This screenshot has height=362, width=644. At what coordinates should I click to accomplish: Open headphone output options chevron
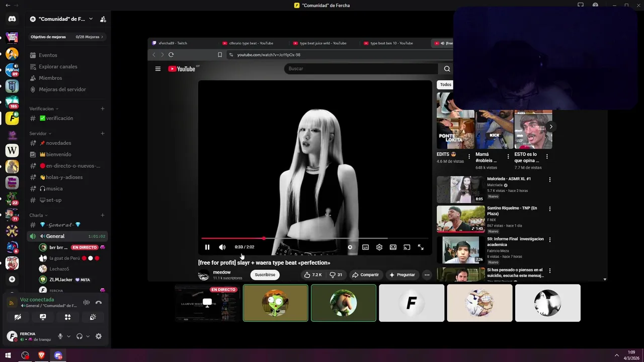(x=88, y=336)
